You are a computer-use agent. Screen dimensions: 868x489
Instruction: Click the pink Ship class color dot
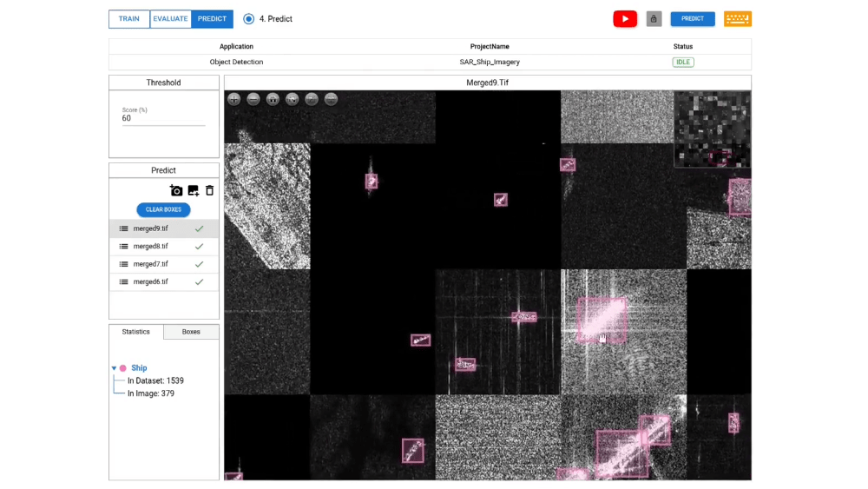click(x=123, y=368)
